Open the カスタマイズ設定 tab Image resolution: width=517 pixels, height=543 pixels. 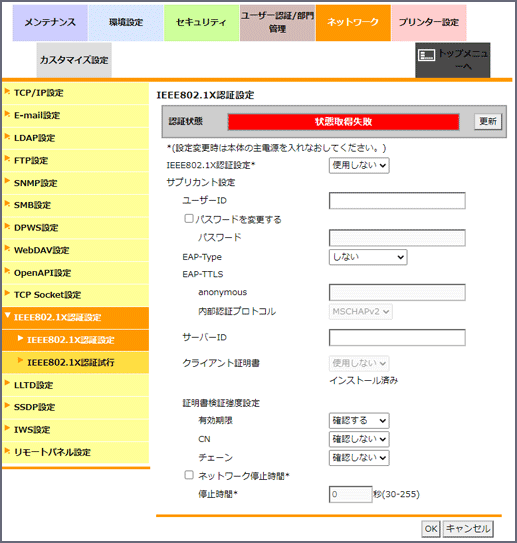(74, 60)
